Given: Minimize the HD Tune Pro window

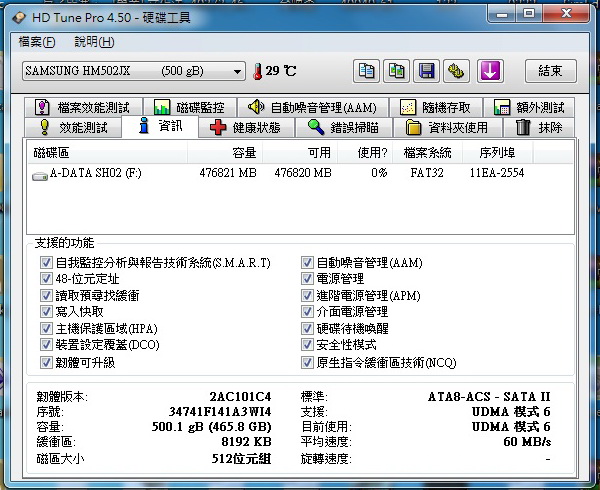Looking at the screenshot, I should [x=502, y=14].
